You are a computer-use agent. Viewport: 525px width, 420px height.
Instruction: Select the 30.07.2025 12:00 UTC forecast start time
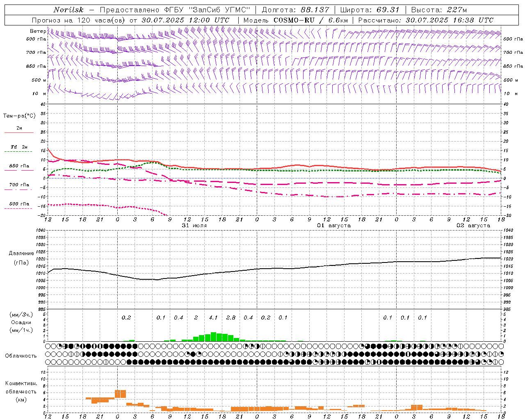(x=185, y=20)
